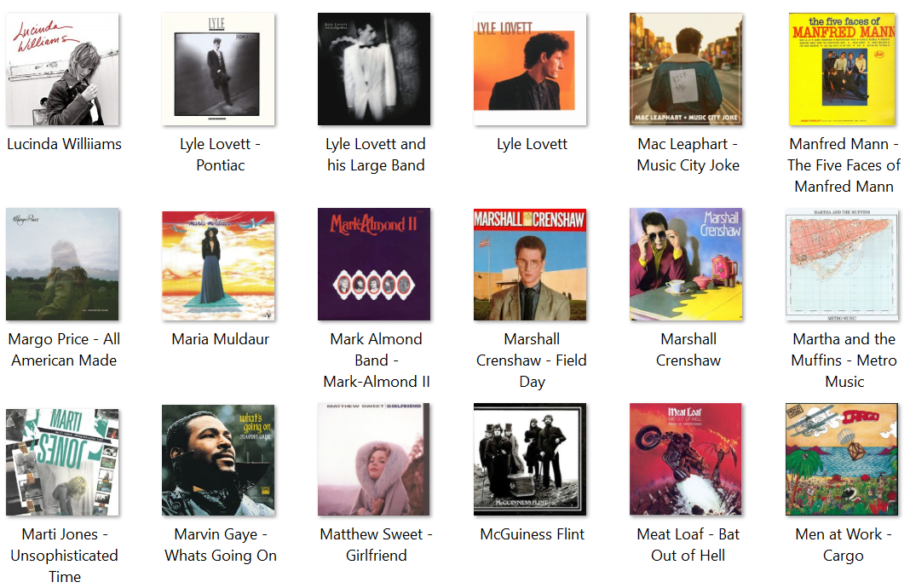Select the Maria Muldaur album artwork
Screen dimensions: 910x588
pyautogui.click(x=218, y=266)
